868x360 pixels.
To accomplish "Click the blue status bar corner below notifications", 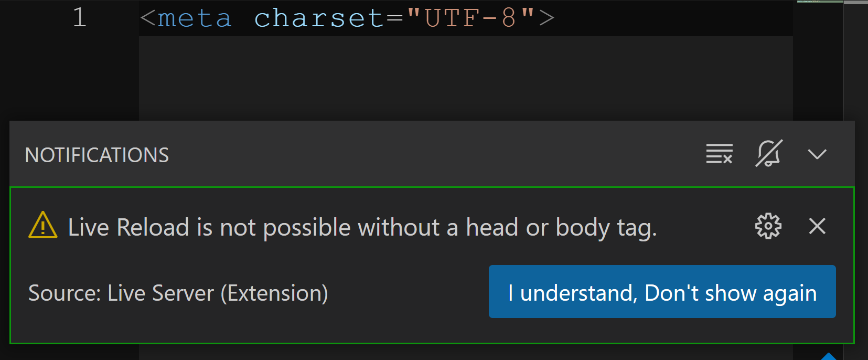I will pyautogui.click(x=829, y=356).
